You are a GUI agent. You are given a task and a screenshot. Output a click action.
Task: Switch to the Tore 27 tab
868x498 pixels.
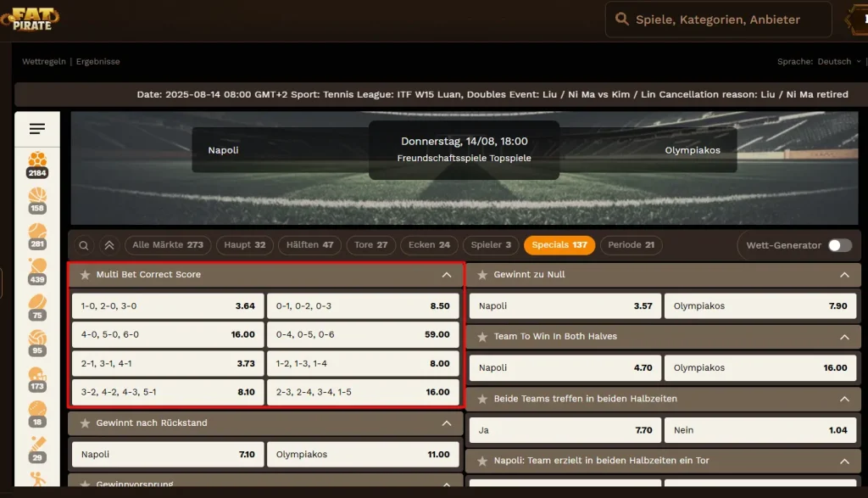click(x=371, y=245)
